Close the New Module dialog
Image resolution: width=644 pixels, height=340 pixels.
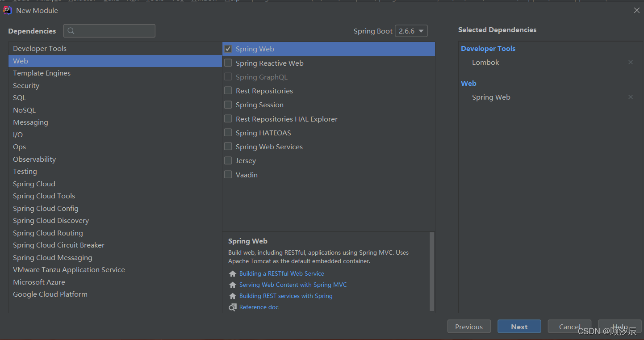click(x=636, y=10)
